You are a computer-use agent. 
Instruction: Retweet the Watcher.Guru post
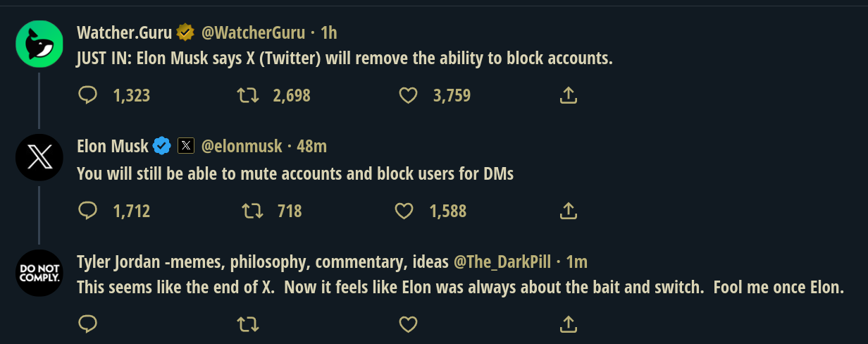coord(247,95)
